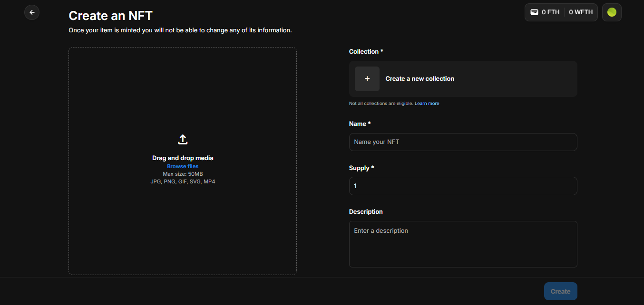644x305 pixels.
Task: Focus the Name your NFT field
Action: pos(463,142)
